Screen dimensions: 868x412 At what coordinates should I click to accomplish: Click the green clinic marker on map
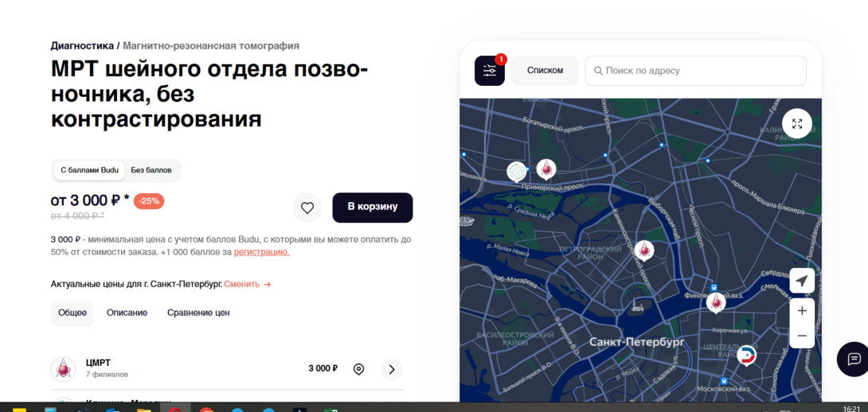pyautogui.click(x=517, y=171)
